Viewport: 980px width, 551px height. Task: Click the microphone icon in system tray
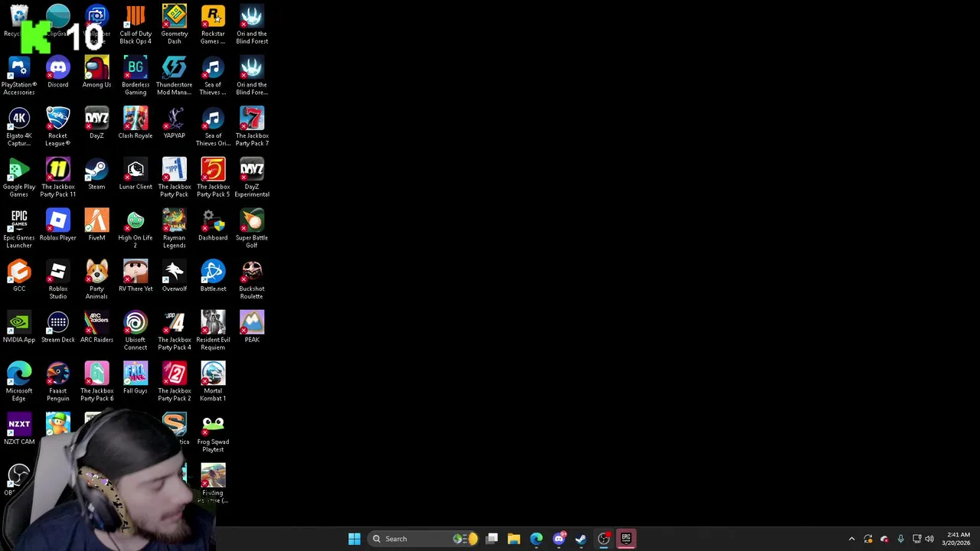[900, 539]
